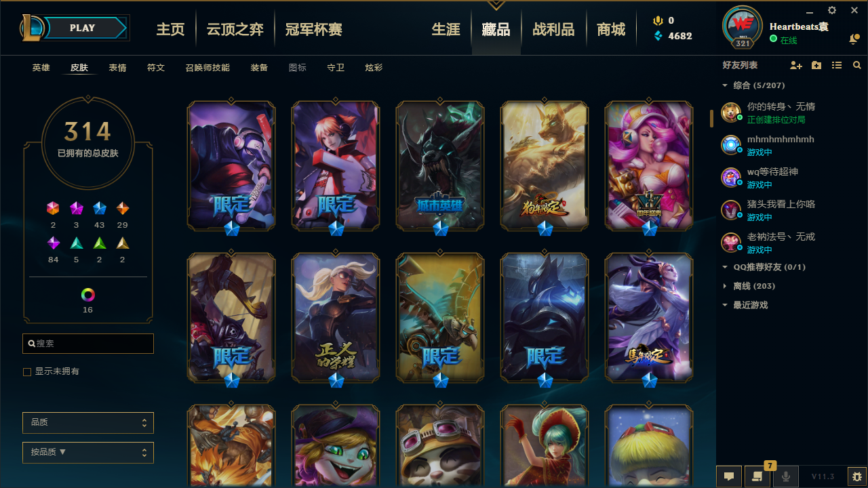Open the 按品质 sort dropdown
Image resolution: width=868 pixels, height=488 pixels.
[88, 452]
